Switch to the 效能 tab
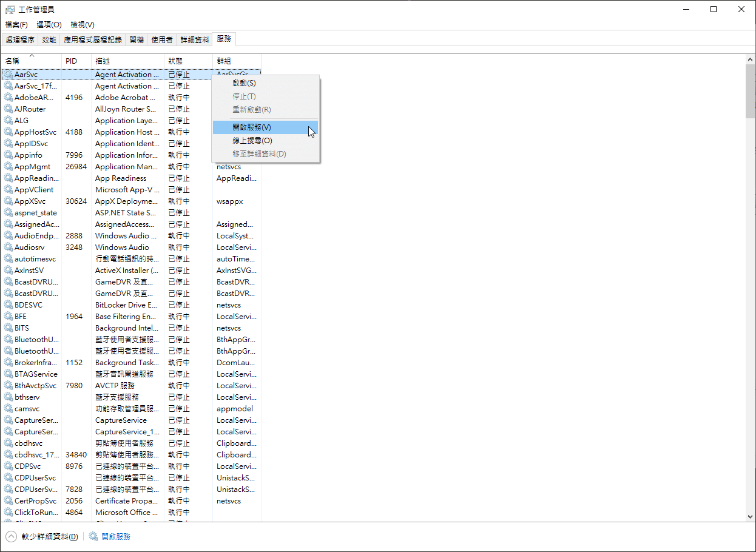 click(49, 39)
